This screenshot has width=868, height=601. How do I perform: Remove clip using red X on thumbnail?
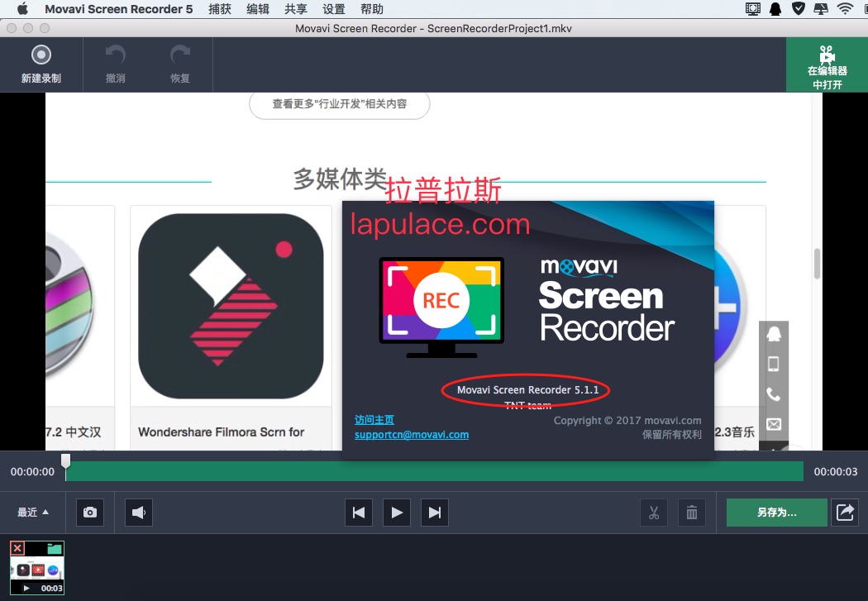(x=17, y=548)
